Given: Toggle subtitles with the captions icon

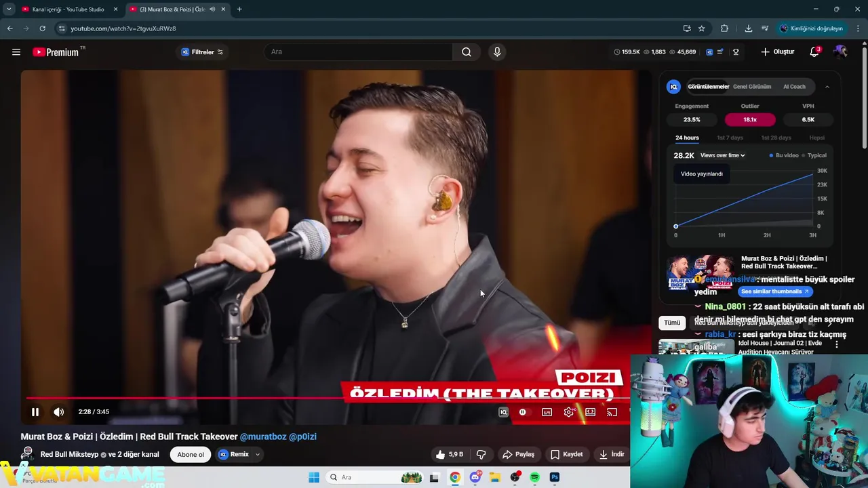Looking at the screenshot, I should pyautogui.click(x=547, y=412).
